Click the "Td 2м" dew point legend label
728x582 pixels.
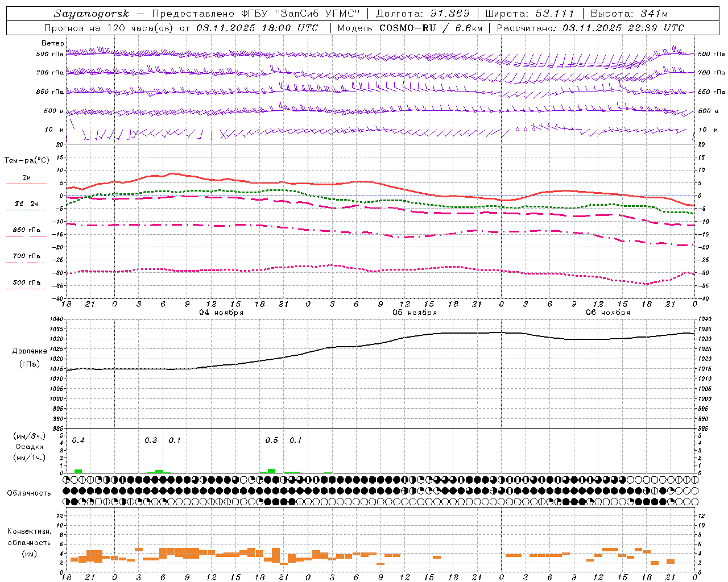[x=26, y=203]
